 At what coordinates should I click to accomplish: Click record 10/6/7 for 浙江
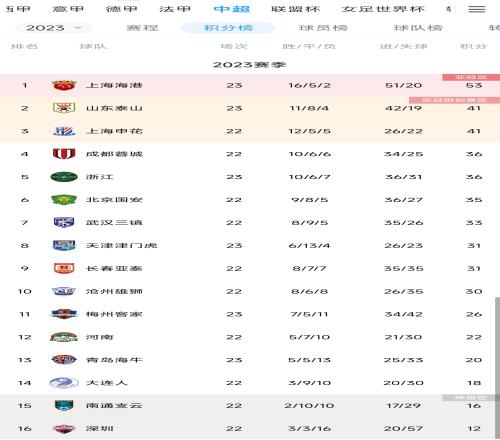pyautogui.click(x=309, y=177)
